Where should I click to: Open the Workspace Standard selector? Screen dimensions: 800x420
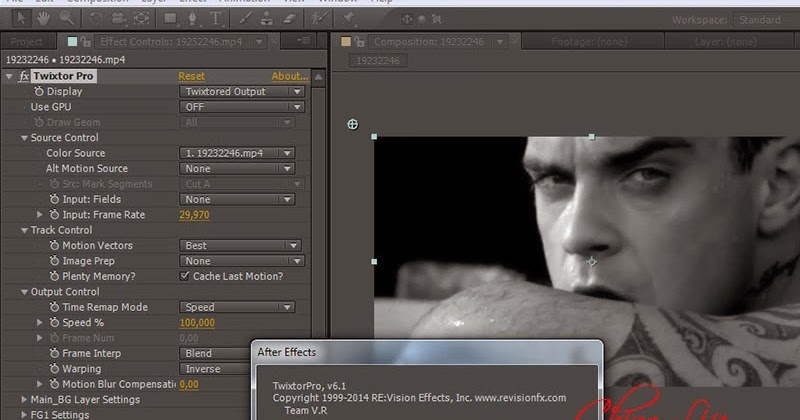click(766, 20)
